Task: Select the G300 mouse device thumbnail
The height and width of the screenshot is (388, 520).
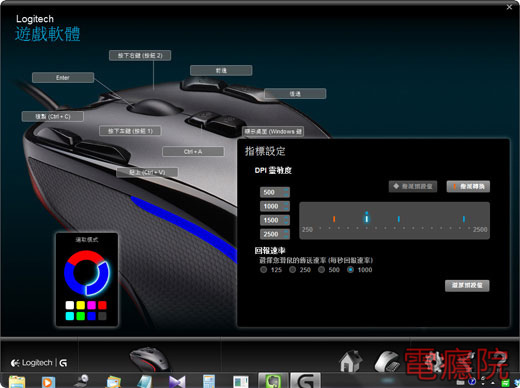Action: (149, 359)
